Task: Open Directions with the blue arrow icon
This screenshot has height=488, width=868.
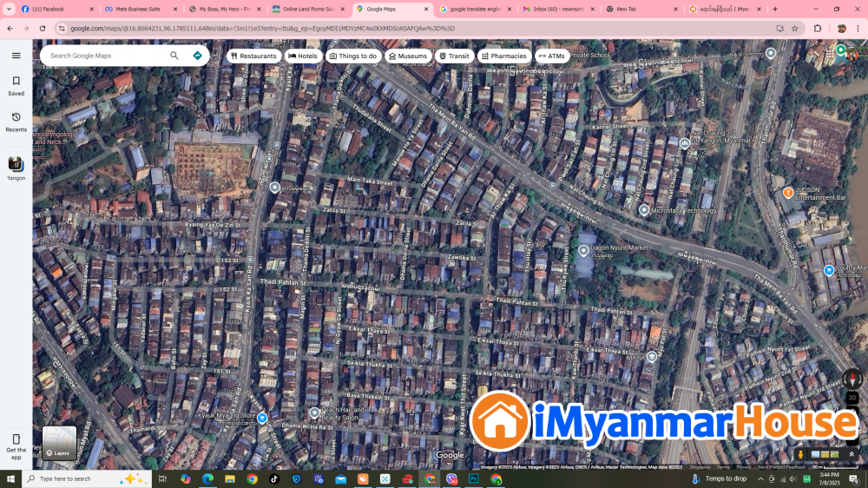Action: tap(198, 56)
